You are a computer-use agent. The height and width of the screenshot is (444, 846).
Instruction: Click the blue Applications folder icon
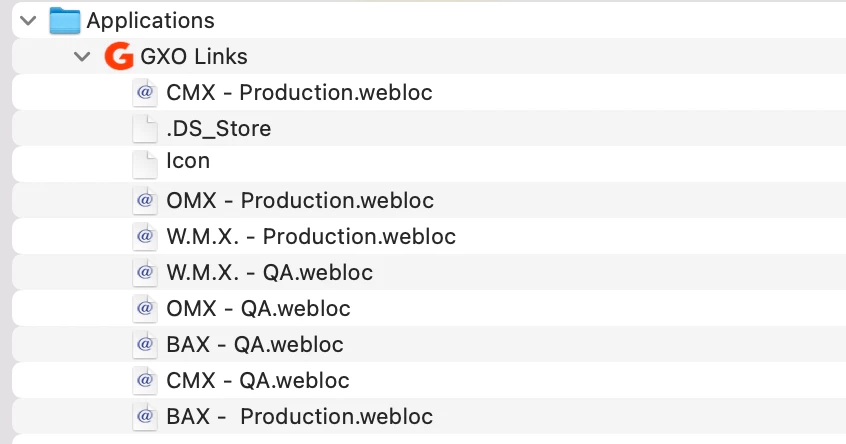tap(65, 21)
